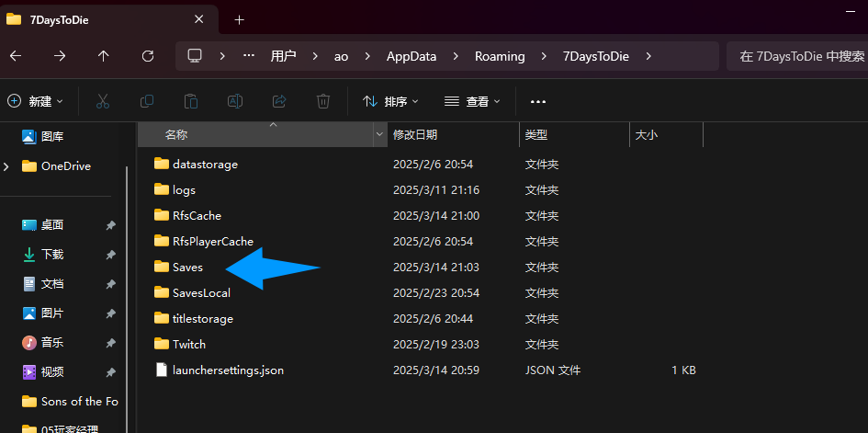Click the Rename icon in toolbar
Viewport: 868px width, 433px height.
[x=235, y=101]
